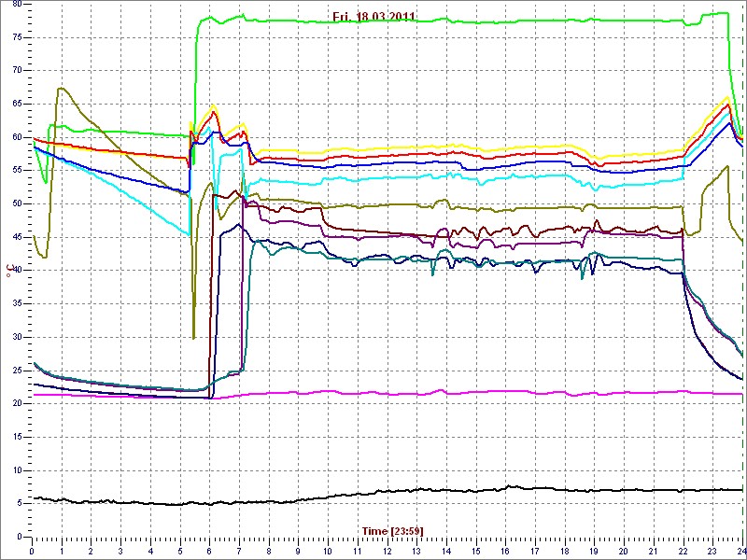Screen dimensions: 747x560
Task: Pick hour 9 on the time axis
Action: (298, 551)
